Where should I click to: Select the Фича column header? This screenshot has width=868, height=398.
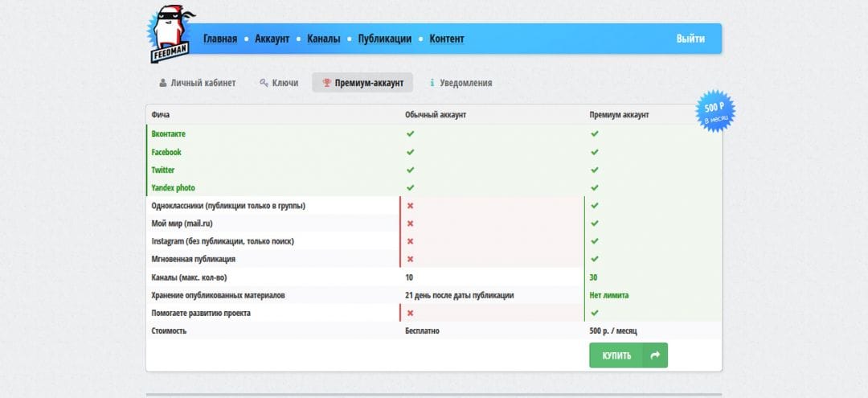click(x=161, y=115)
